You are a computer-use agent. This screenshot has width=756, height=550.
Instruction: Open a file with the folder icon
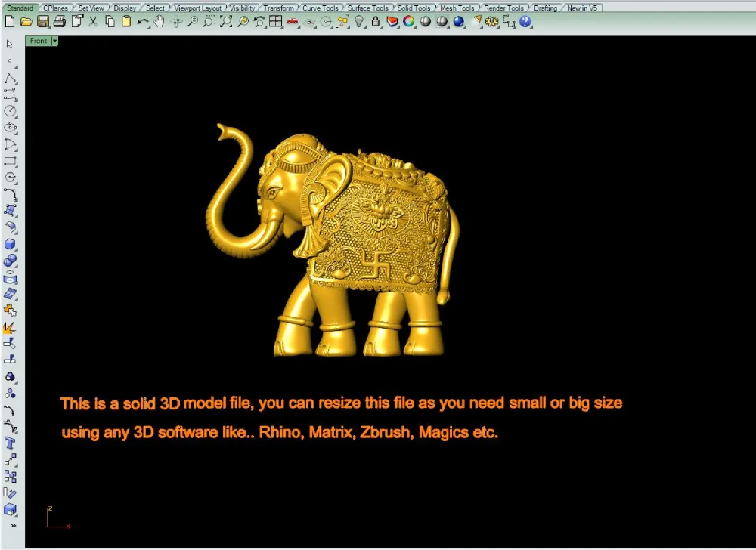26,22
